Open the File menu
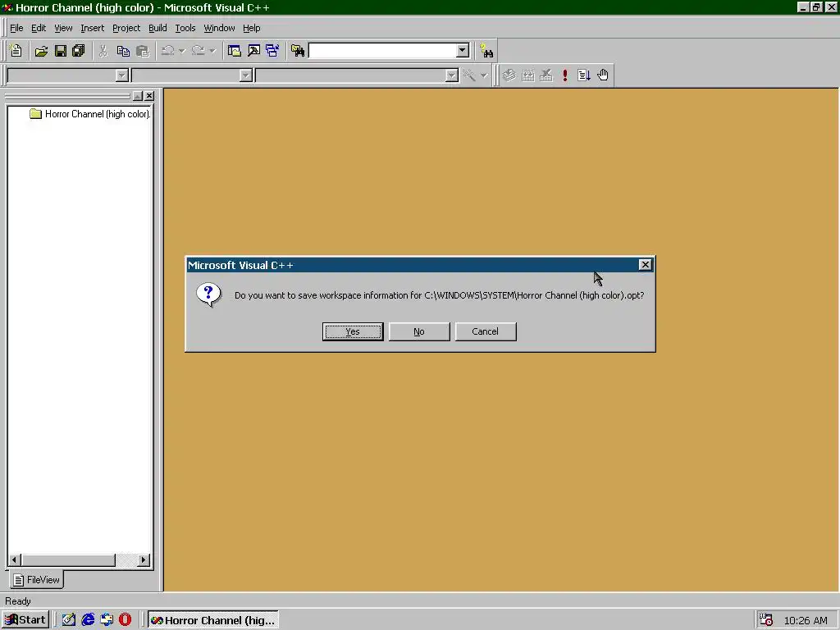This screenshot has height=630, width=840. pos(16,28)
